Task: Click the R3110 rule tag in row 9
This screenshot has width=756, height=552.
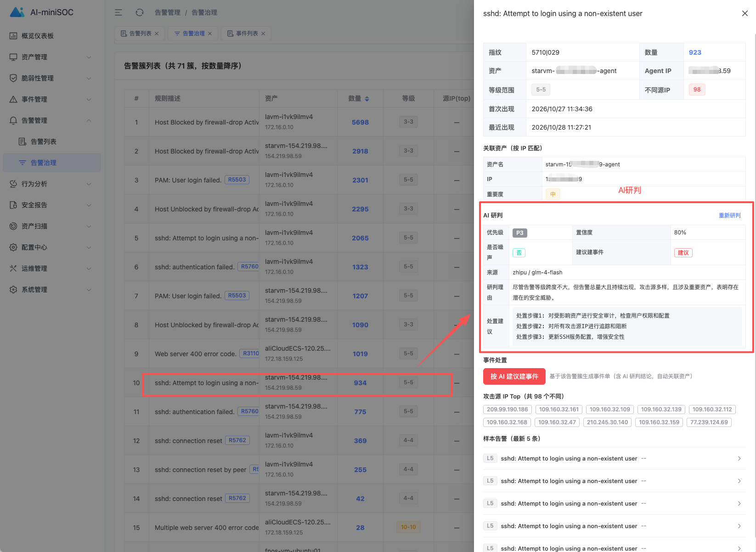Action: 250,353
